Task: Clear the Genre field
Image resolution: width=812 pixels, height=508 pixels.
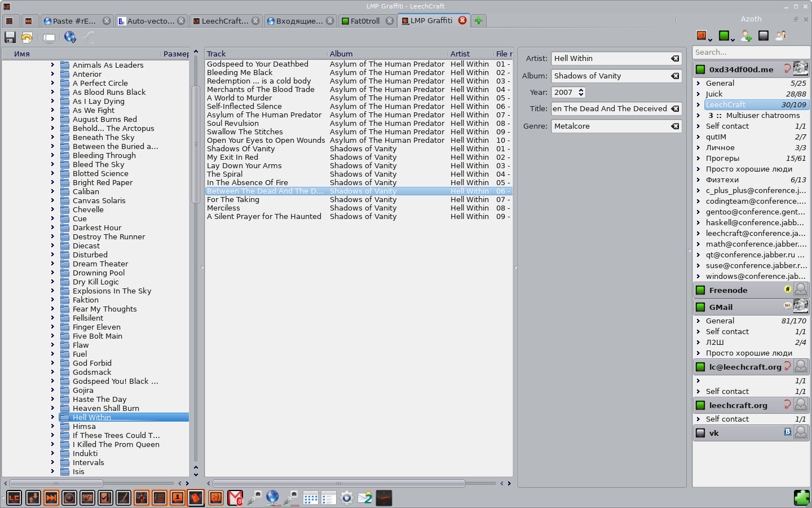Action: point(675,126)
